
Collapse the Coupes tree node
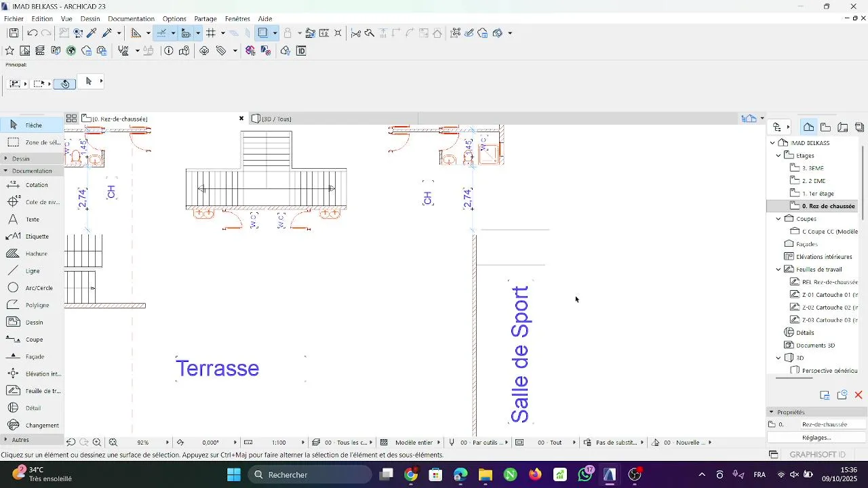coord(779,219)
